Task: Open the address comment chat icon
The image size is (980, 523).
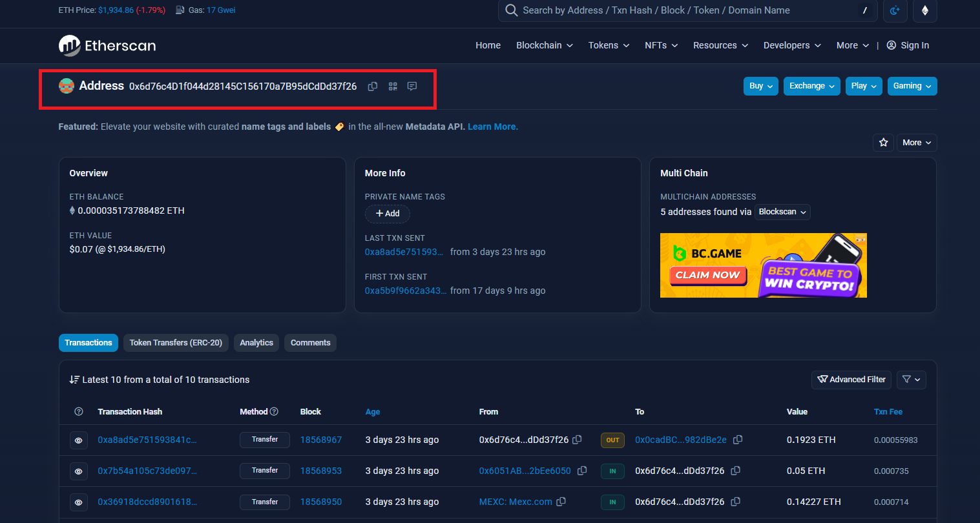Action: pyautogui.click(x=412, y=87)
